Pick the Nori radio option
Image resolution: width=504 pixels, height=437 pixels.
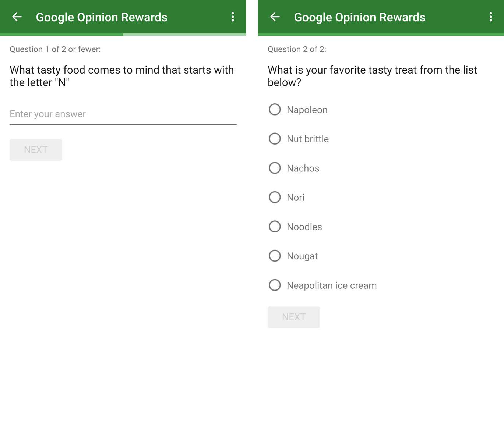[275, 197]
